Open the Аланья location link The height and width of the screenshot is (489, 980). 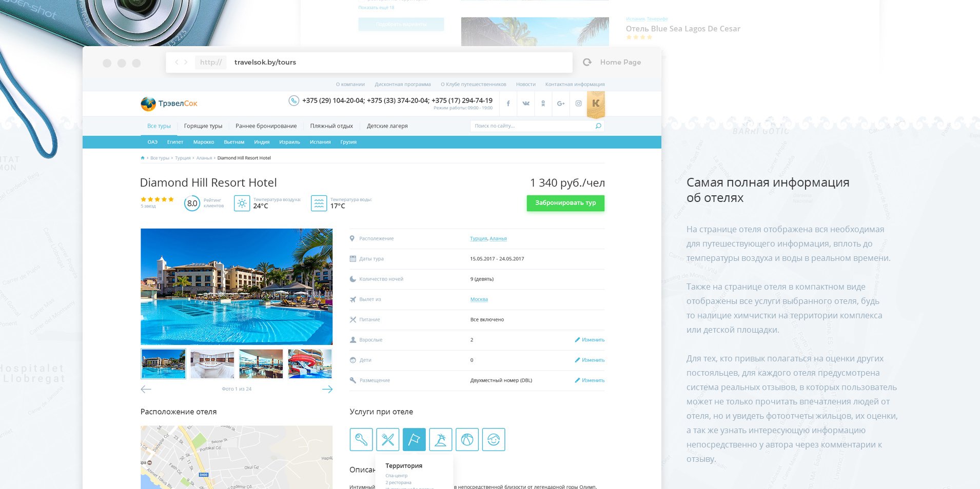[498, 239]
